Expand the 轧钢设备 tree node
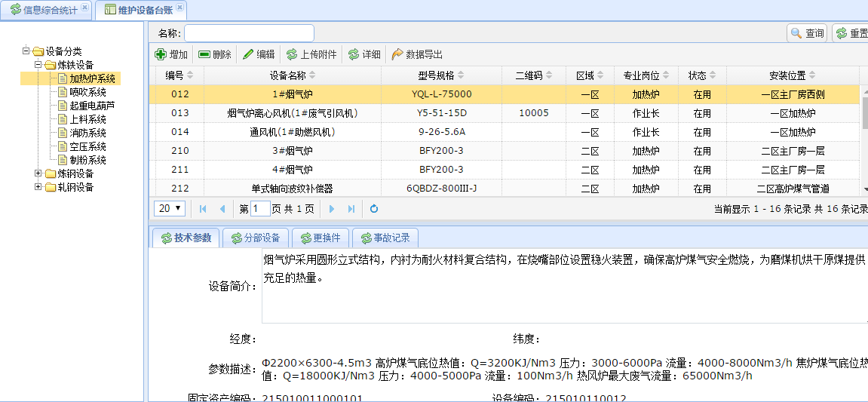This screenshot has width=868, height=402. click(x=38, y=187)
